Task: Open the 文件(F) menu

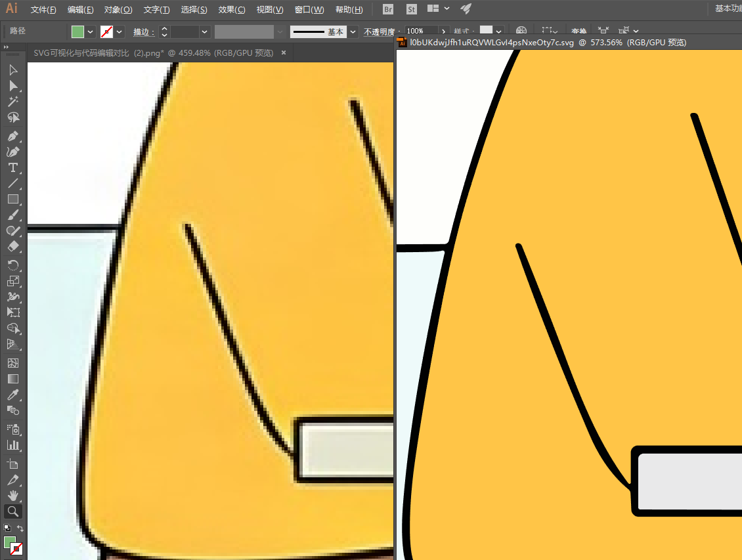Action: (43, 9)
